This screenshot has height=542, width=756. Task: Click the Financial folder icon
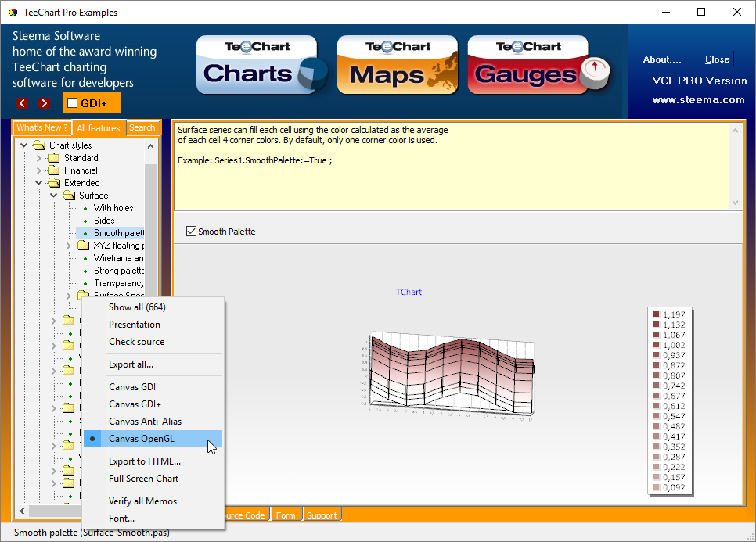pos(53,170)
